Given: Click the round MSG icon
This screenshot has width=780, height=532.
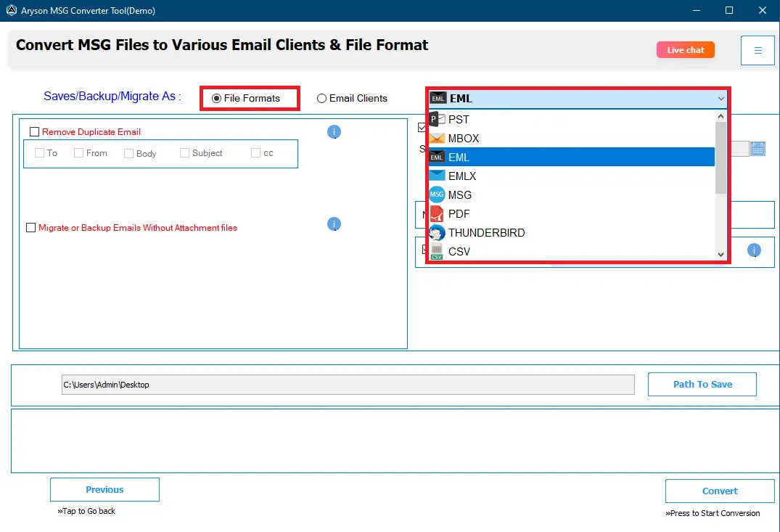Looking at the screenshot, I should point(437,195).
